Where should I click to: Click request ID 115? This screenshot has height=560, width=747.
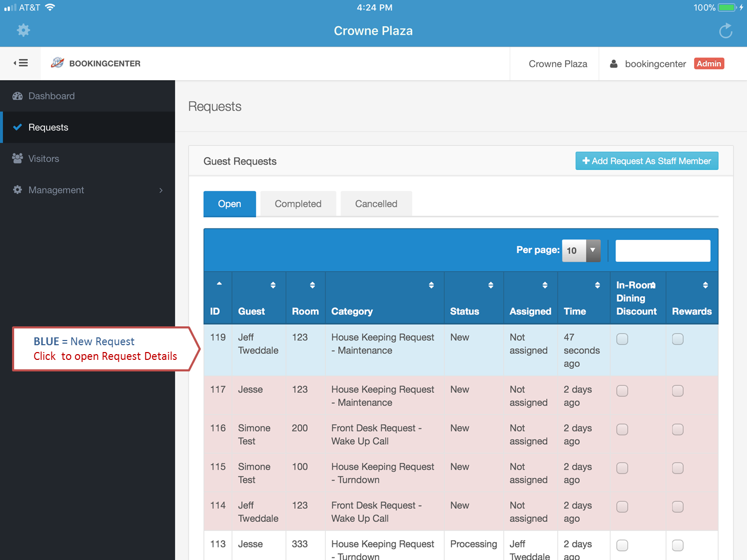click(x=218, y=467)
